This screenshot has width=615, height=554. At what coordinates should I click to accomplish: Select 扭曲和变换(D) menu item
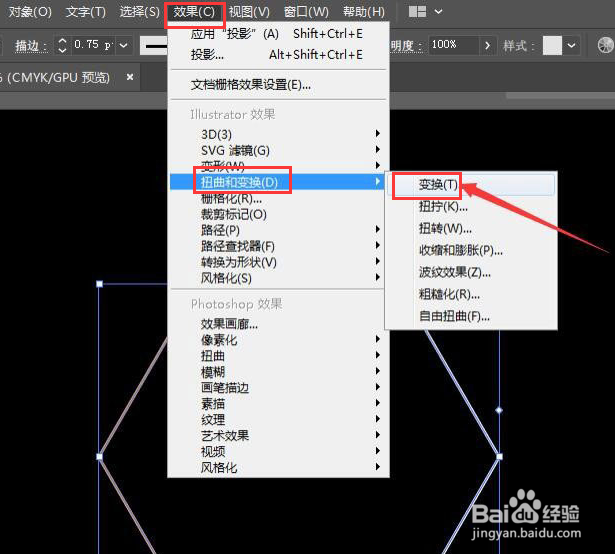[x=277, y=182]
